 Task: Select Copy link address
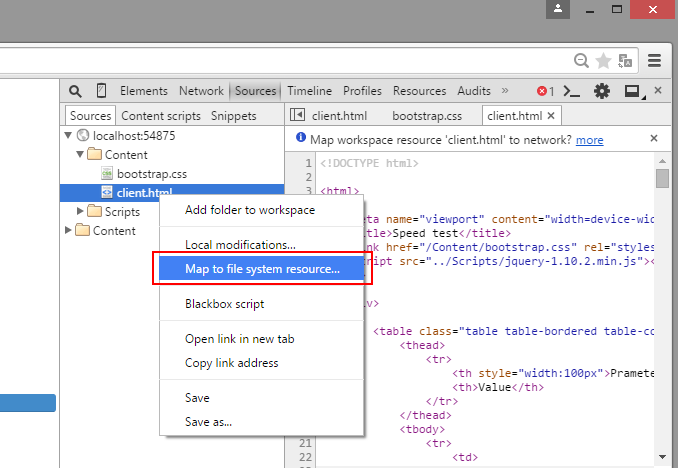click(x=262, y=363)
